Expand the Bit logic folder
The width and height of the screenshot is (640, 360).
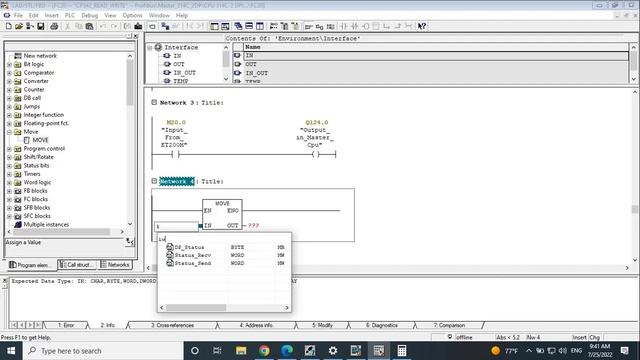pyautogui.click(x=9, y=64)
